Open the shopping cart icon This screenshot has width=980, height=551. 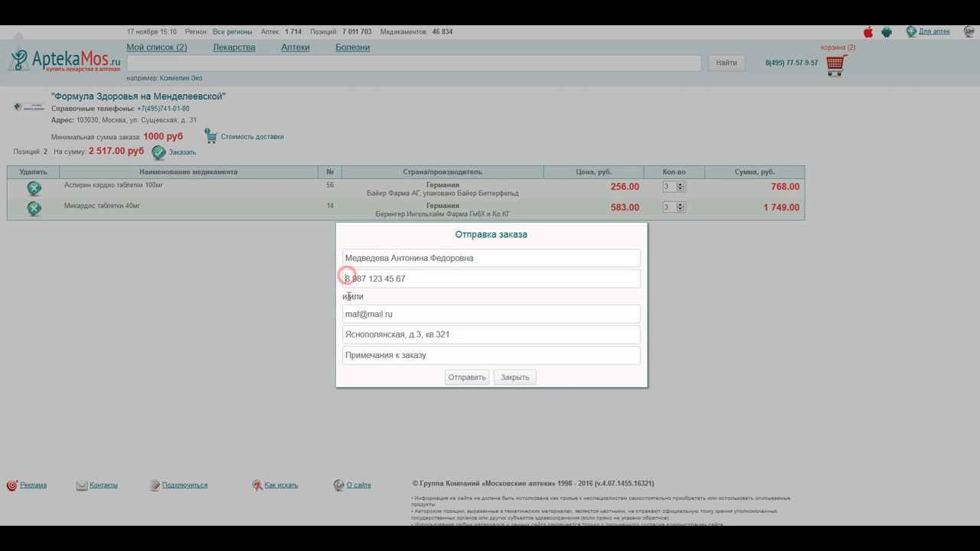836,65
